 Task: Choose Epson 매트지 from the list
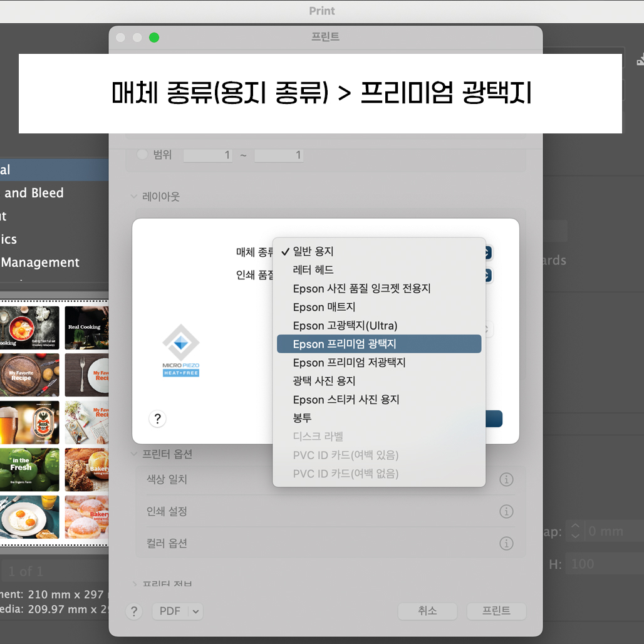pyautogui.click(x=378, y=307)
